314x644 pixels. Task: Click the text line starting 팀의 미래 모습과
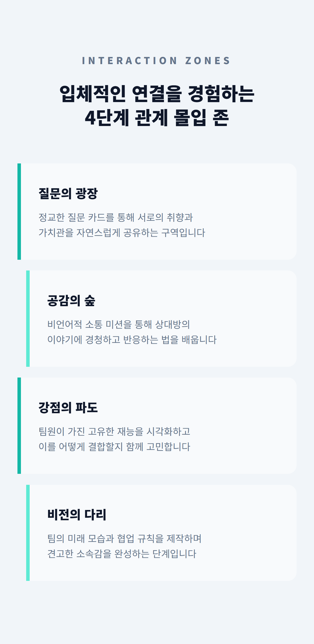(x=124, y=538)
